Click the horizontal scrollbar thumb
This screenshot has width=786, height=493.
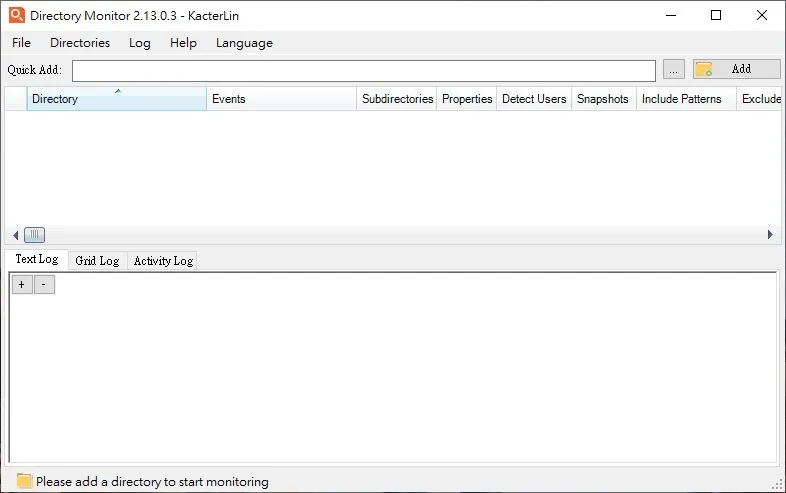point(35,235)
